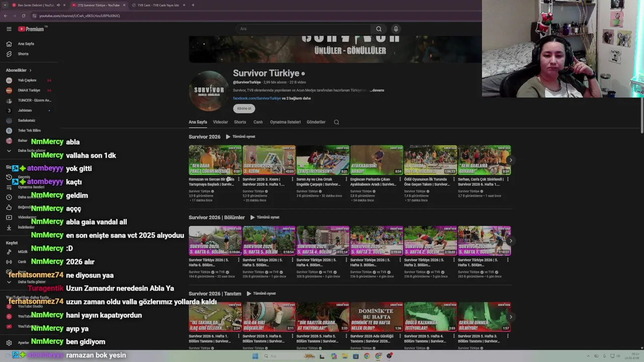
Task: Click Survivor Türkiye channel avatar
Action: 209,90
